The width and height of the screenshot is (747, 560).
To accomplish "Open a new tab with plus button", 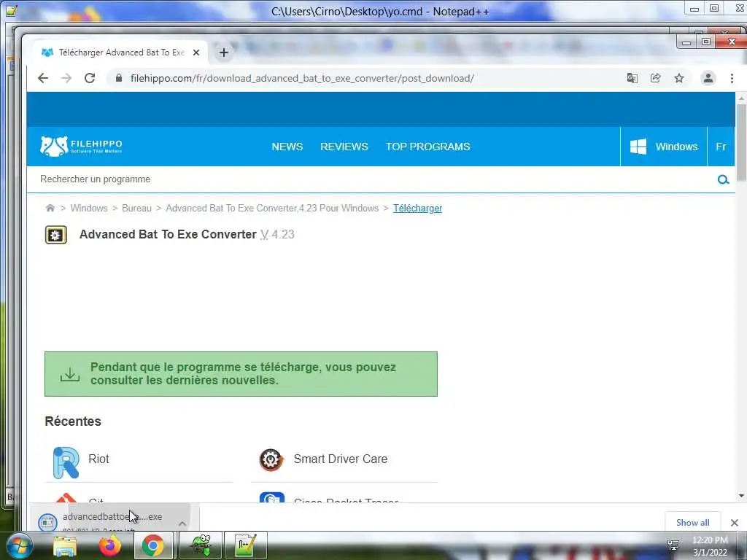I will 223,52.
